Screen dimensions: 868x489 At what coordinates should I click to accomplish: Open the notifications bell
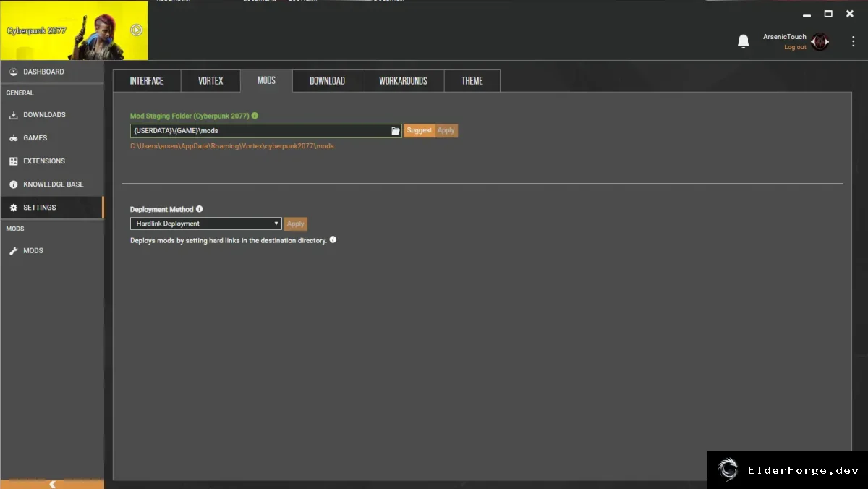pyautogui.click(x=743, y=41)
